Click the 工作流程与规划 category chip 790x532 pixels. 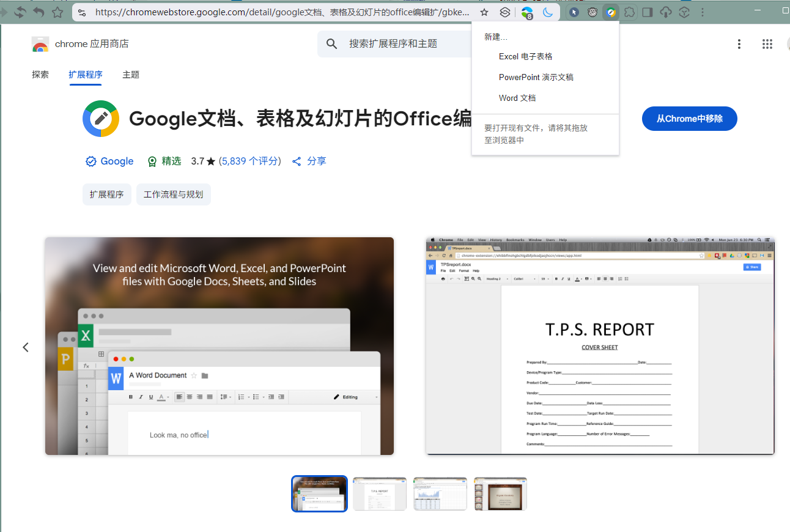(x=174, y=194)
